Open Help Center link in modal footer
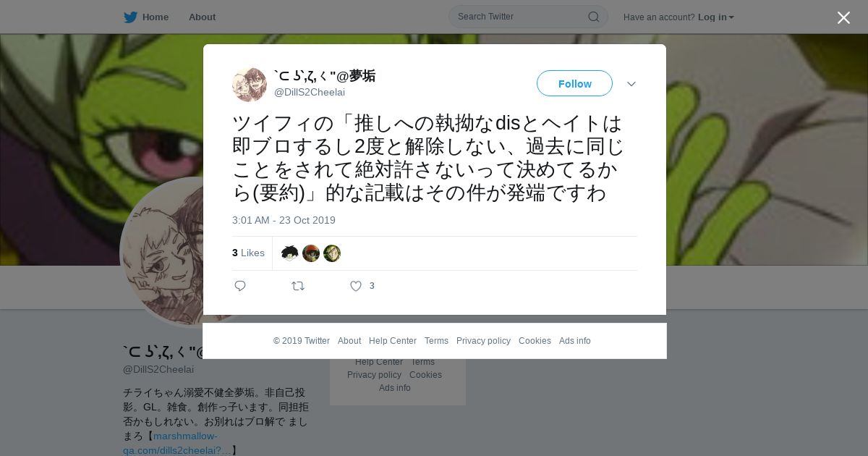Viewport: 868px width, 456px height. pyautogui.click(x=393, y=341)
